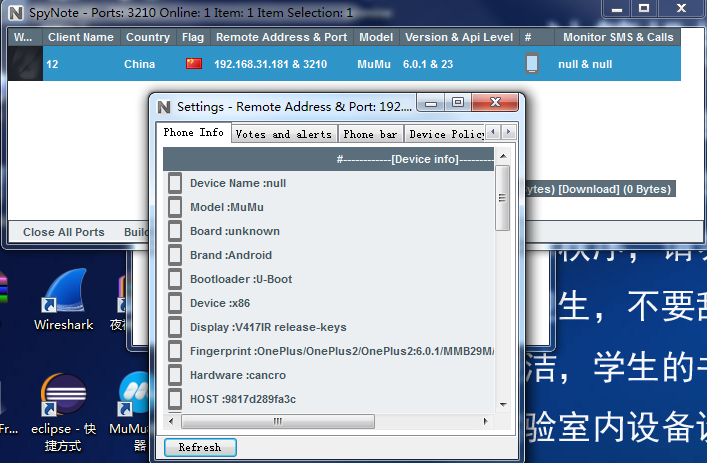Viewport: 707px width, 463px height.
Task: Click the icon box beside Model :MuMu
Action: click(x=175, y=207)
